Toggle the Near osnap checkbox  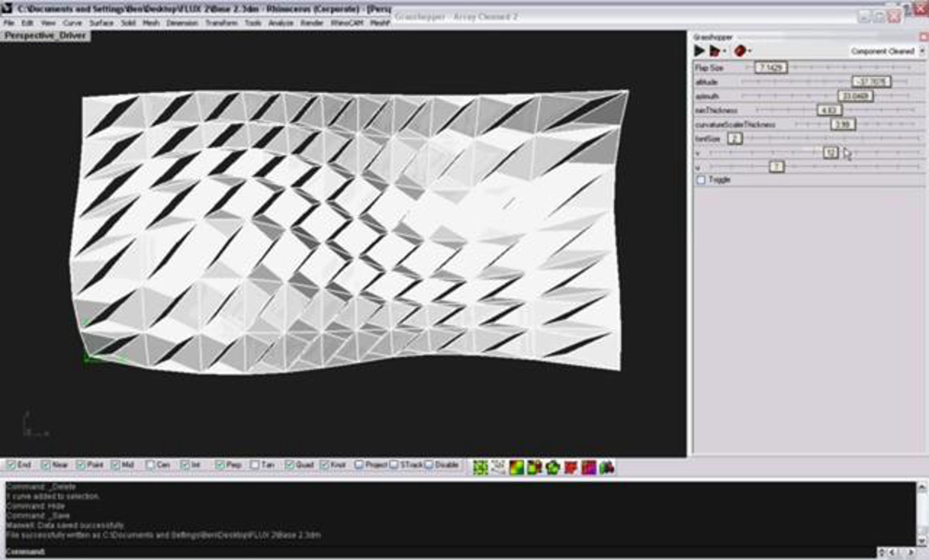pyautogui.click(x=46, y=465)
